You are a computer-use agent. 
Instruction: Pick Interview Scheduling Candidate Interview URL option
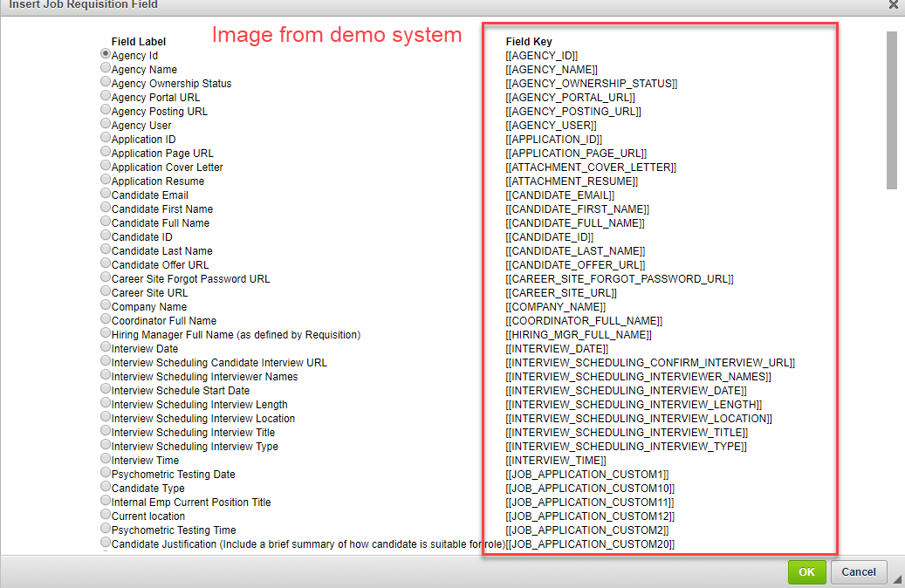[105, 360]
